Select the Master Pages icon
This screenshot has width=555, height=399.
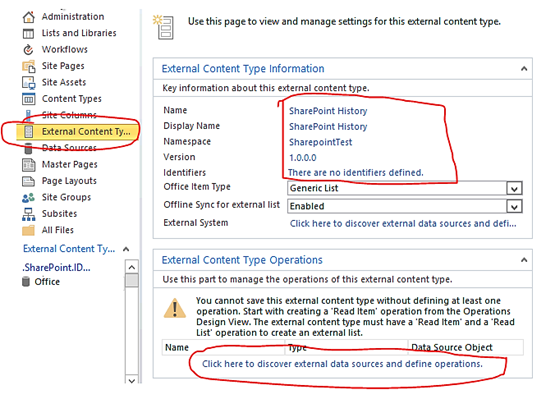coord(29,165)
